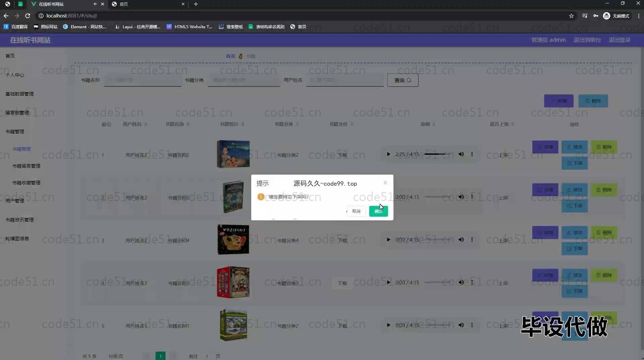Click 下架 for the 书籍名称2 row
The height and width of the screenshot is (360, 644).
pyautogui.click(x=575, y=163)
